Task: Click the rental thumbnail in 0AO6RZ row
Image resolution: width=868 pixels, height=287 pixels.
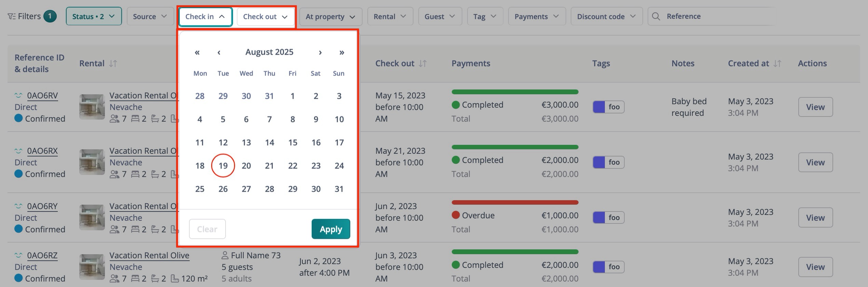Action: [92, 267]
